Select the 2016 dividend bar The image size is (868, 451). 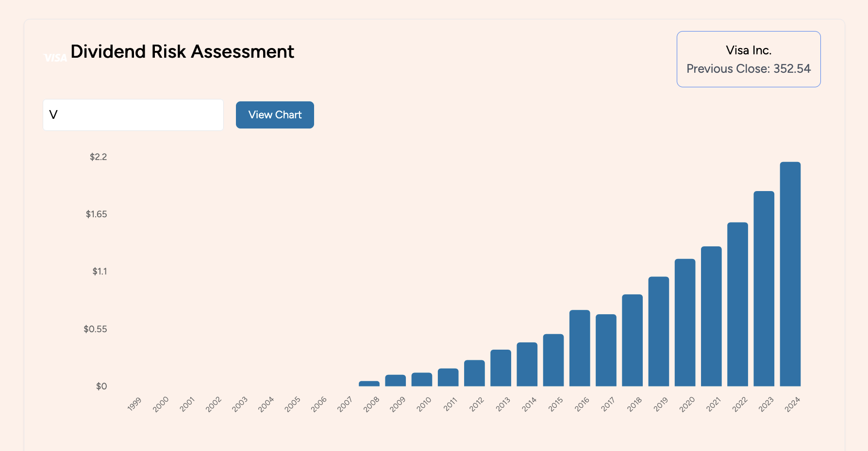(580, 348)
